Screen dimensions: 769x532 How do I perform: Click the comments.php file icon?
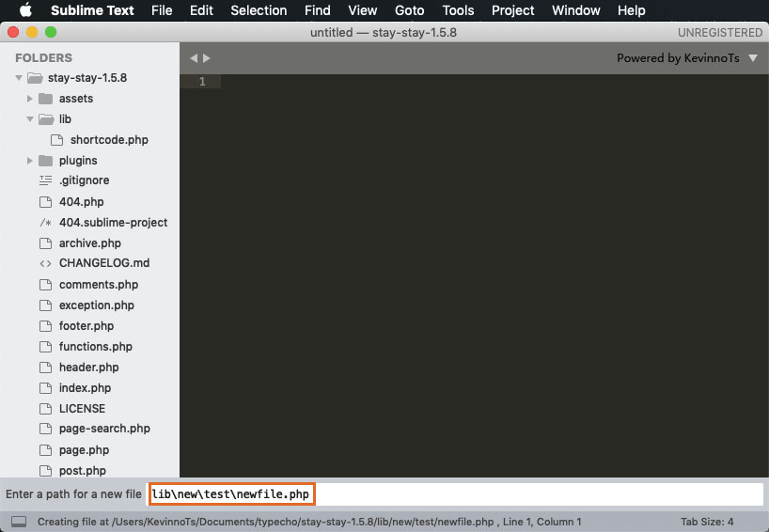click(46, 285)
